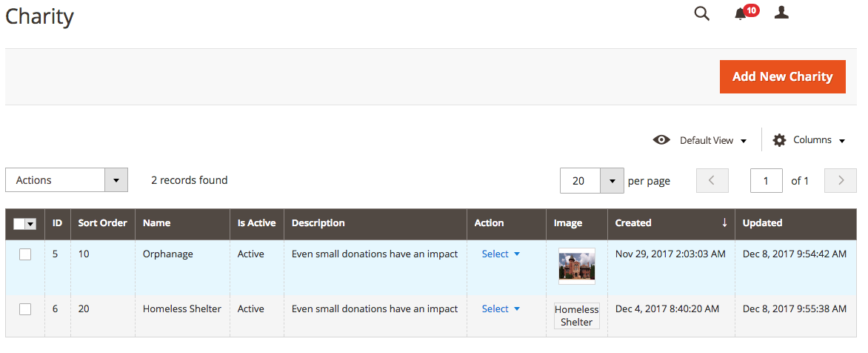Click Active status in Orphanage row
The height and width of the screenshot is (353, 868).
251,254
